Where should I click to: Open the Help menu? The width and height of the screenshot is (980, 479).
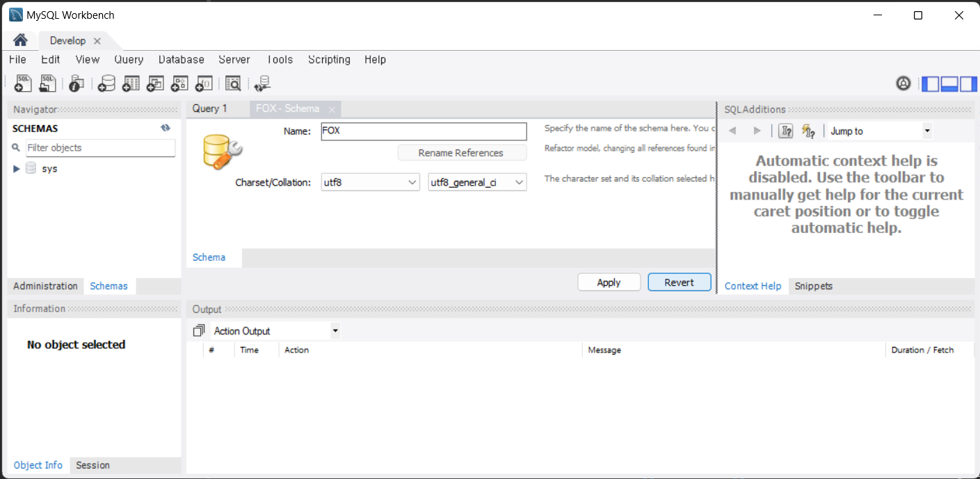click(x=375, y=60)
